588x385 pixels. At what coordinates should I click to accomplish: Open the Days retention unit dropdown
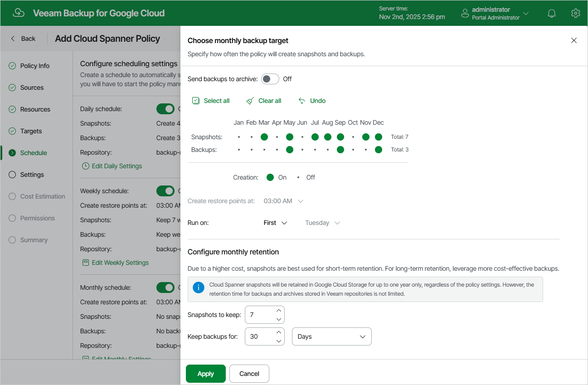coord(332,336)
